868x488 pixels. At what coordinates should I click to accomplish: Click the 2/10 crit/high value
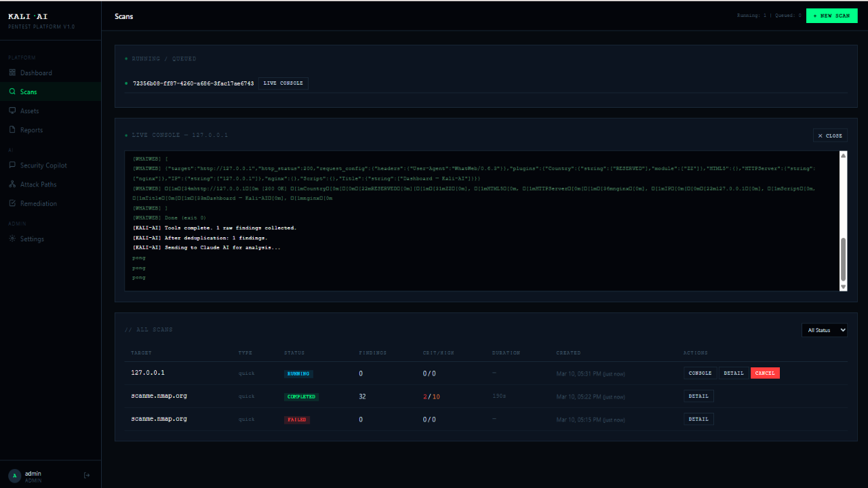[x=431, y=396]
